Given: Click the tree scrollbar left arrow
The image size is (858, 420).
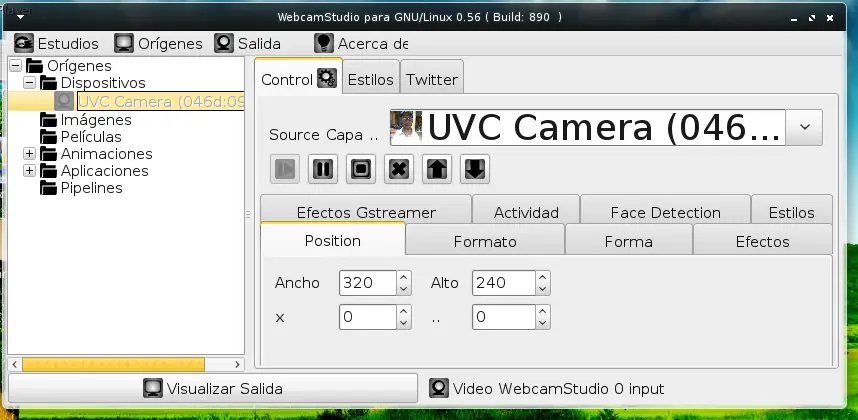Looking at the screenshot, I should (x=15, y=364).
